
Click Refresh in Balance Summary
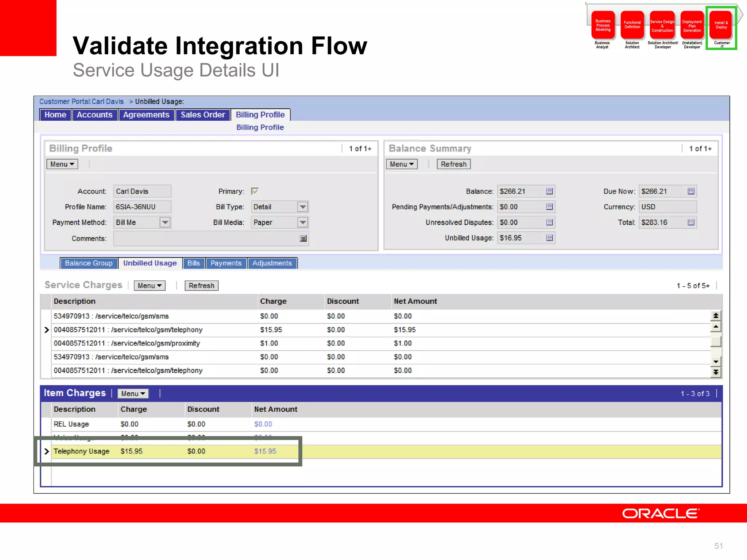coord(454,164)
